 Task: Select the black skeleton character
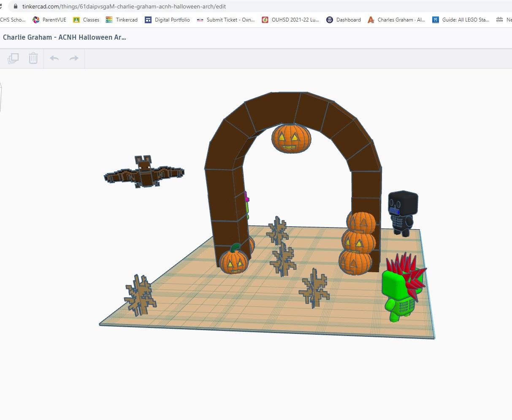tap(403, 213)
